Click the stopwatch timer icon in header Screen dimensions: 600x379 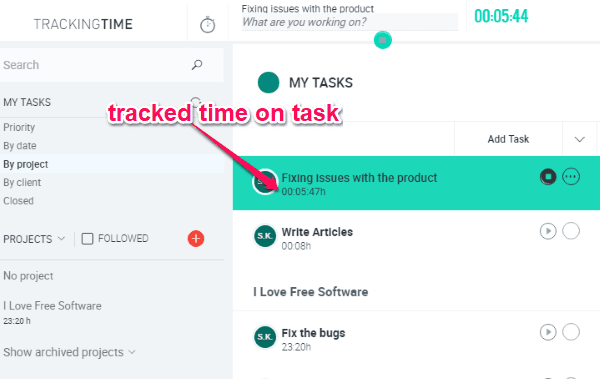point(207,25)
